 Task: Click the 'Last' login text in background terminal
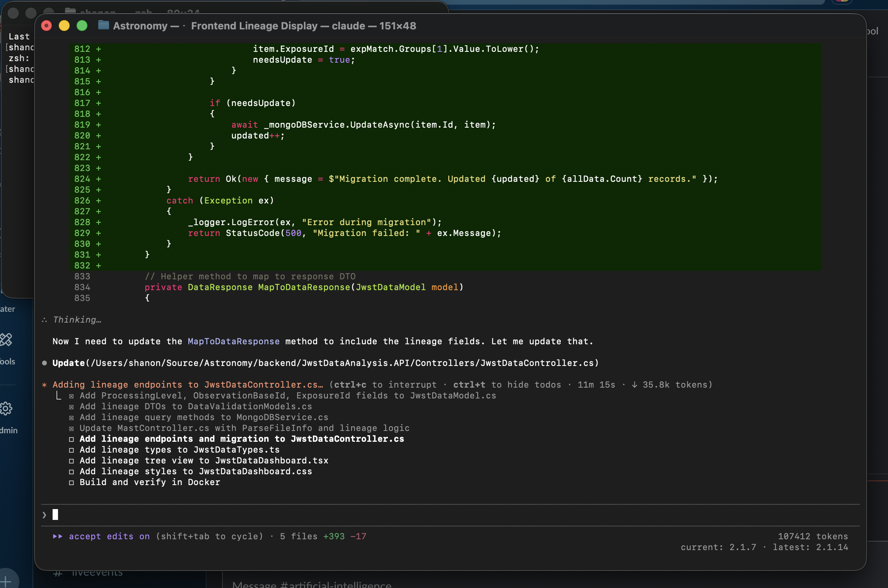(19, 36)
